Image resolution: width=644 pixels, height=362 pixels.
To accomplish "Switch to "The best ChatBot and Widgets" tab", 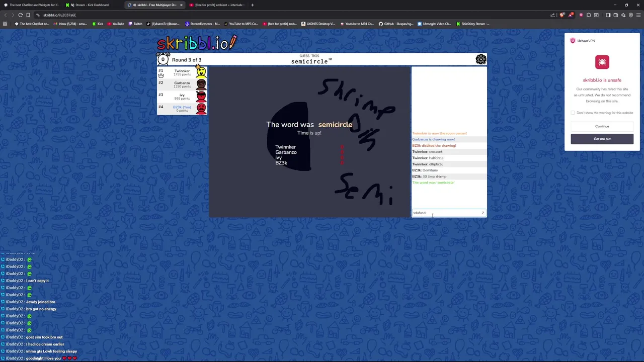I will click(31, 5).
